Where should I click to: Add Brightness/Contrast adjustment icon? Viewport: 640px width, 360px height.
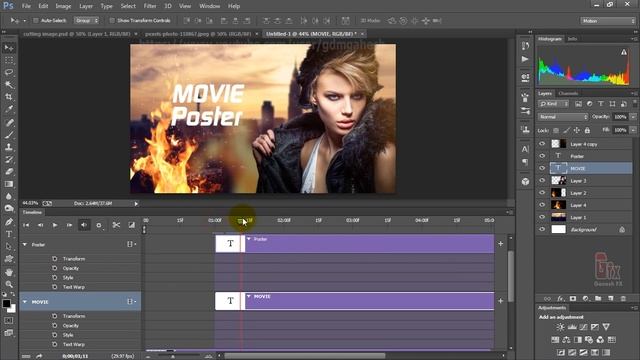pyautogui.click(x=560, y=327)
